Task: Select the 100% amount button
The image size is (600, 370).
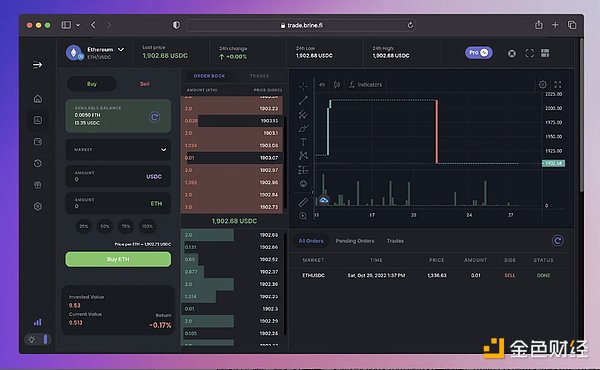Action: 147,226
